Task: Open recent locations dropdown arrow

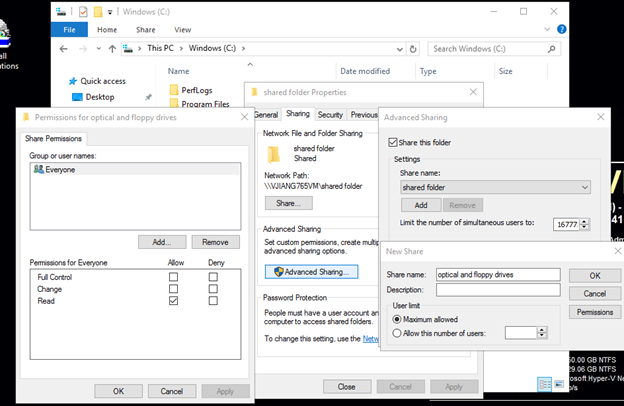Action: coord(98,49)
